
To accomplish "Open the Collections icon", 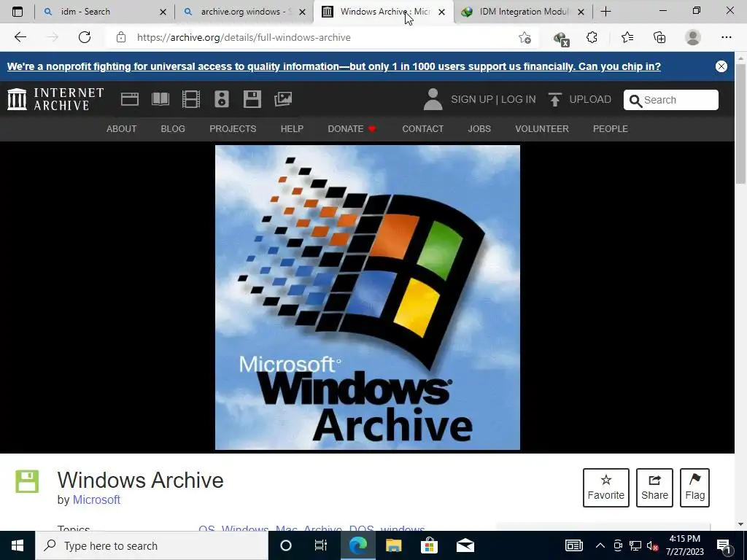I will [659, 37].
